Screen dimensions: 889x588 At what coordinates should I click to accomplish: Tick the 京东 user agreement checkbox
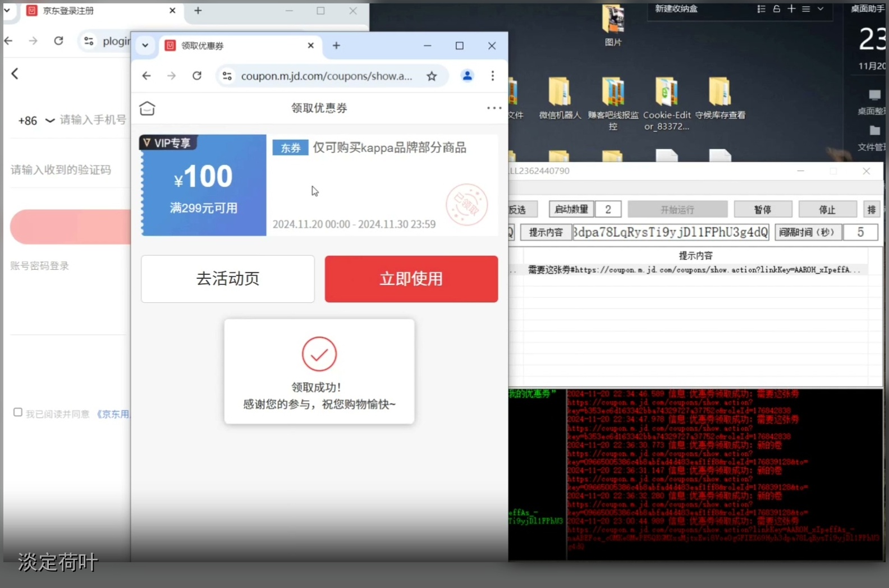pos(18,412)
